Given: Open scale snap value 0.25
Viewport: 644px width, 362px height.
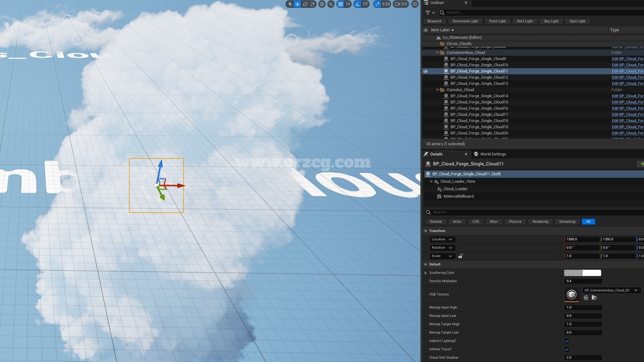Looking at the screenshot, I should (x=386, y=4).
